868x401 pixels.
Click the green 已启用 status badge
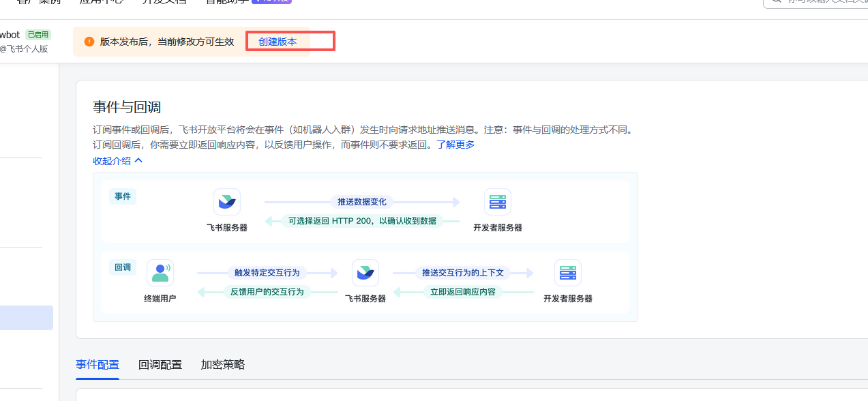[38, 34]
